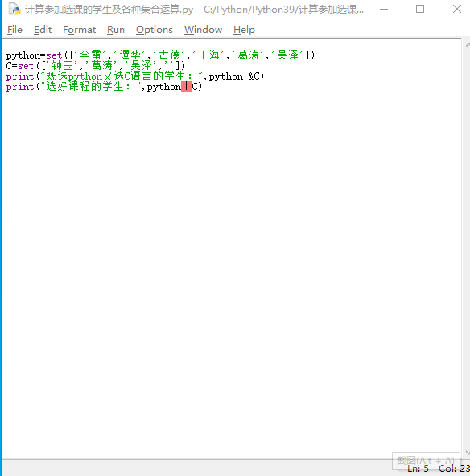The image size is (470, 476).
Task: Click the scrollbar down arrow
Action: (x=468, y=453)
